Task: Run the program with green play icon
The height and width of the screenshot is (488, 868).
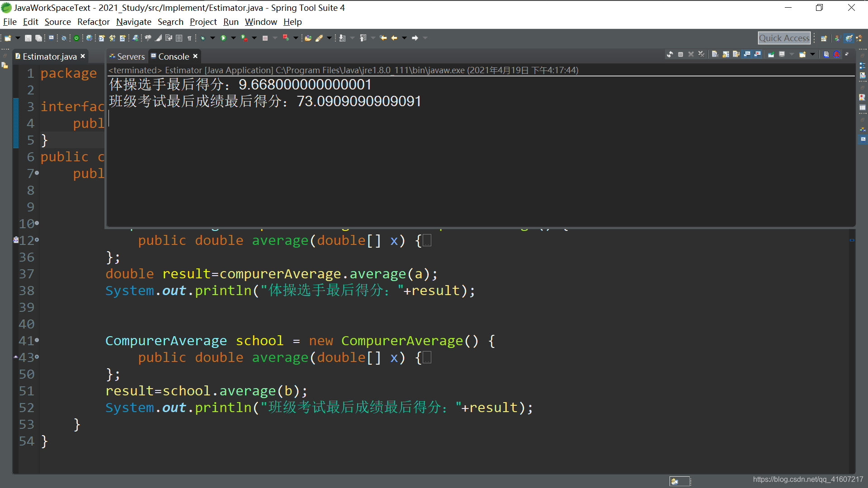Action: click(x=223, y=38)
